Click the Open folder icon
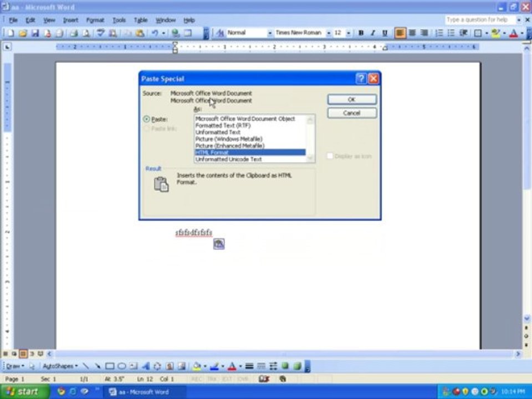Screen dimensions: 532x399 (x=23, y=33)
